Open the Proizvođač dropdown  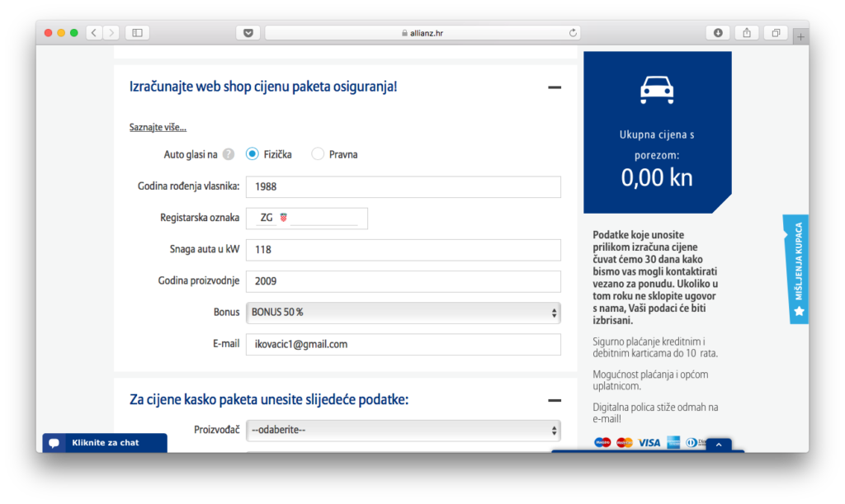pyautogui.click(x=403, y=430)
